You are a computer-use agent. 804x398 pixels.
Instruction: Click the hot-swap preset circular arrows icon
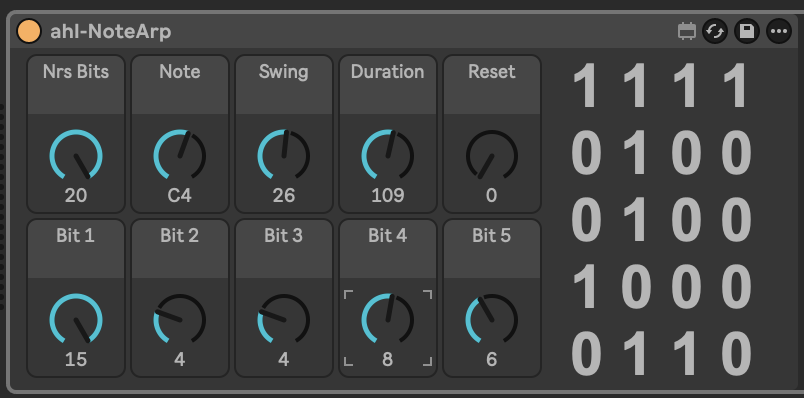click(715, 31)
